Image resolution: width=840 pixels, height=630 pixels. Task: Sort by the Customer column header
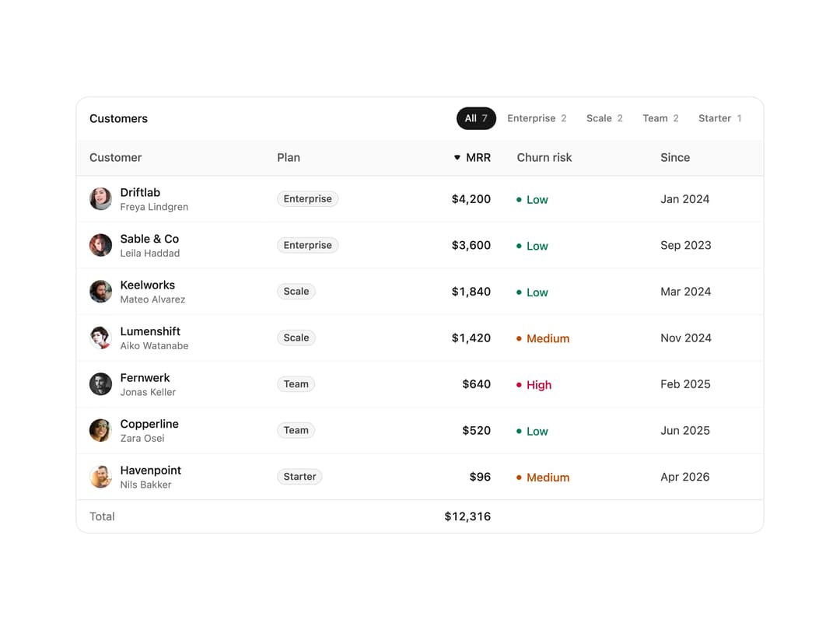116,157
